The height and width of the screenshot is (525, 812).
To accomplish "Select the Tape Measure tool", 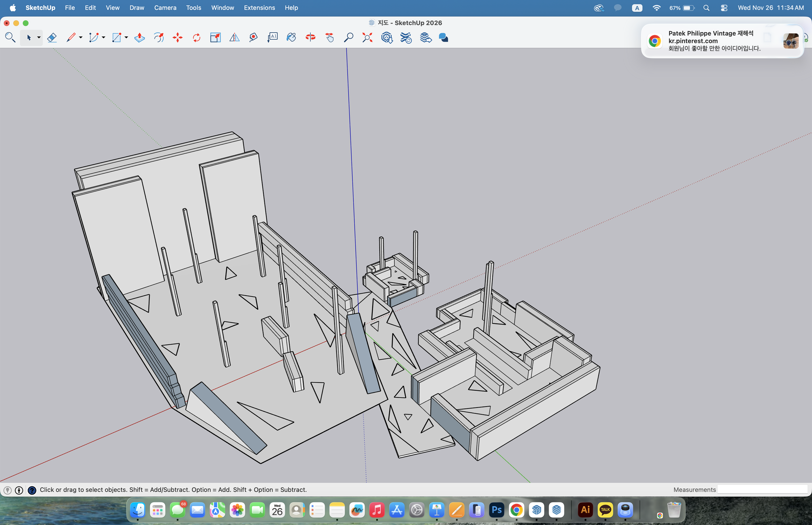I will click(253, 38).
